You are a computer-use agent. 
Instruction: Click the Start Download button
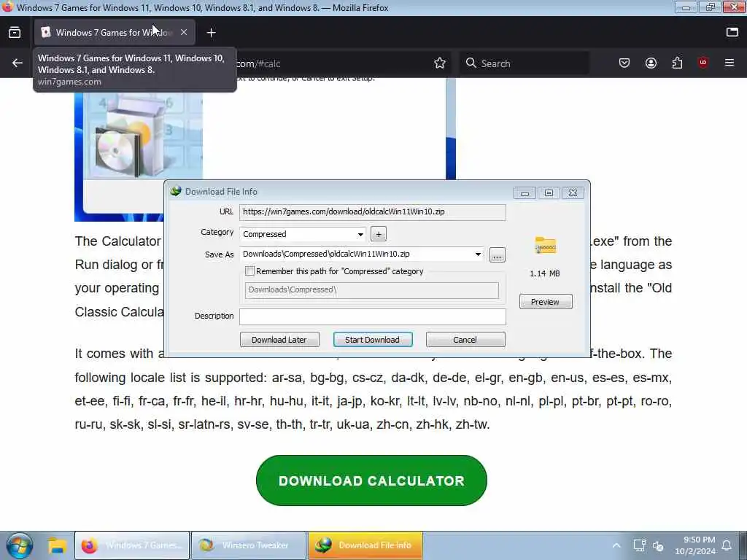click(x=373, y=340)
